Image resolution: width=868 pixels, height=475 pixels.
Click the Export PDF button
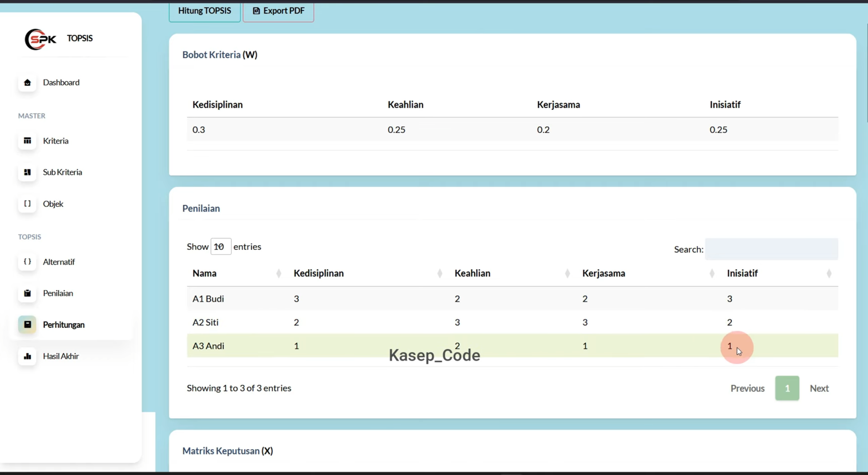tap(278, 11)
